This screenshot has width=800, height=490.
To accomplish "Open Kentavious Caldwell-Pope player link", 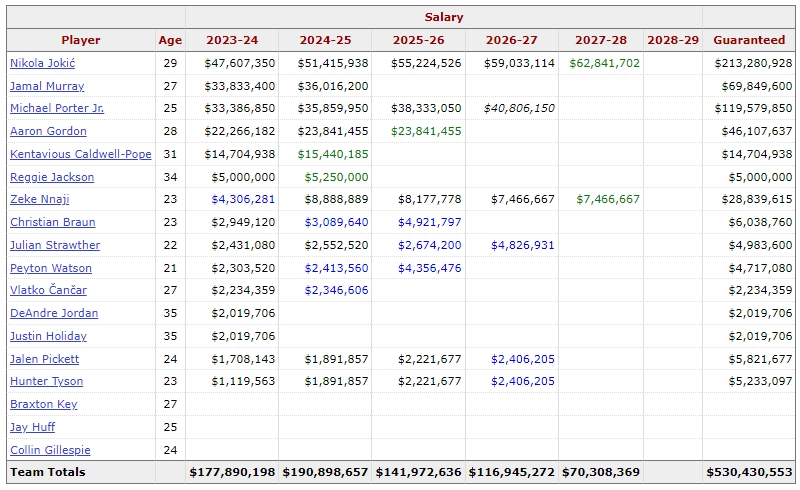I will click(x=81, y=154).
